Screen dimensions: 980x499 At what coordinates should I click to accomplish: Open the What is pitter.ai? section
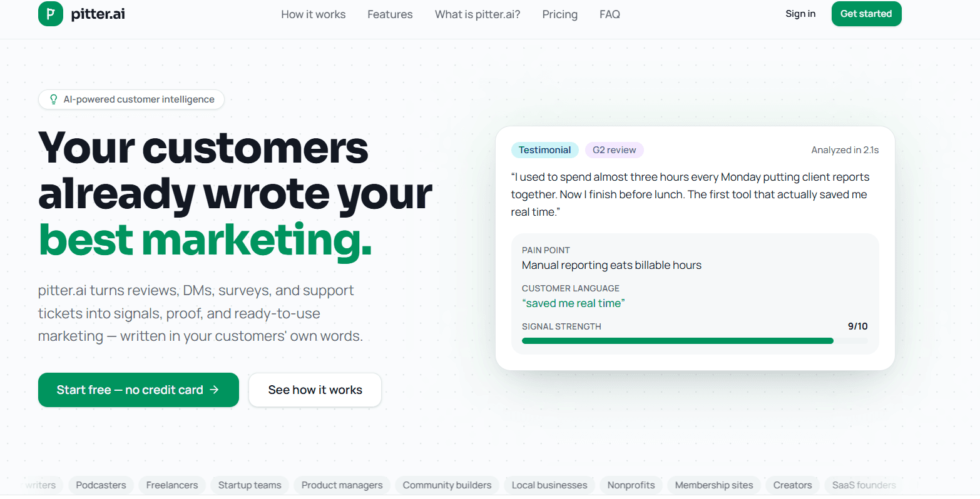pyautogui.click(x=477, y=14)
